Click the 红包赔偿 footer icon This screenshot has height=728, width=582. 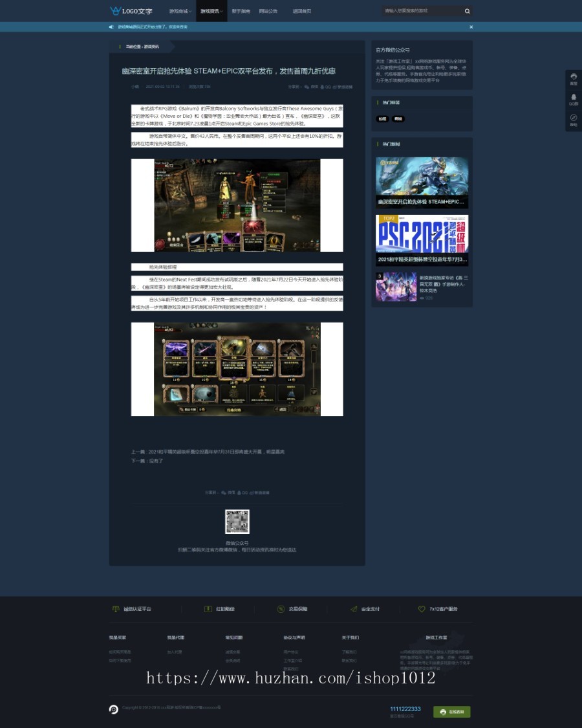[x=208, y=609]
